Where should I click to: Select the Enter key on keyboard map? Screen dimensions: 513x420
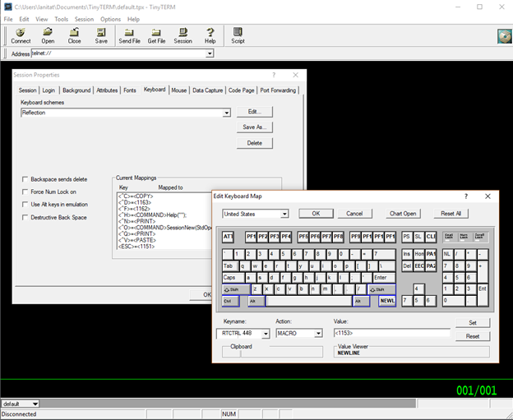click(384, 278)
